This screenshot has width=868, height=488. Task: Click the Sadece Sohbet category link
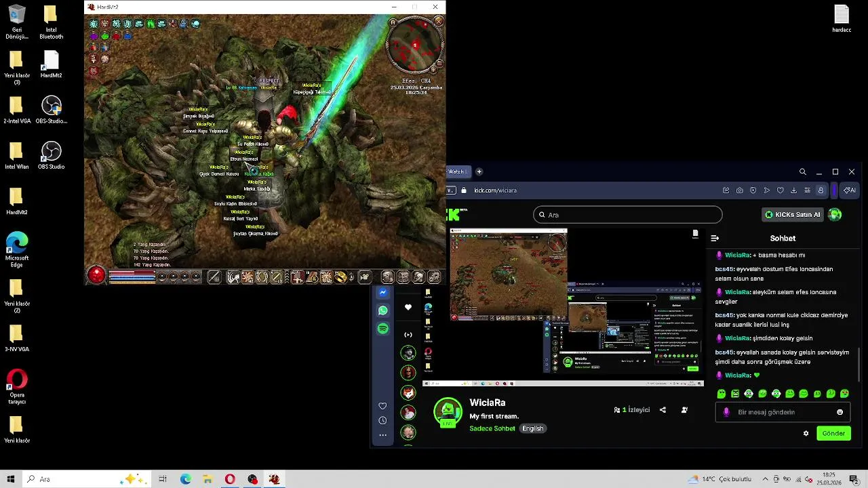(x=492, y=428)
